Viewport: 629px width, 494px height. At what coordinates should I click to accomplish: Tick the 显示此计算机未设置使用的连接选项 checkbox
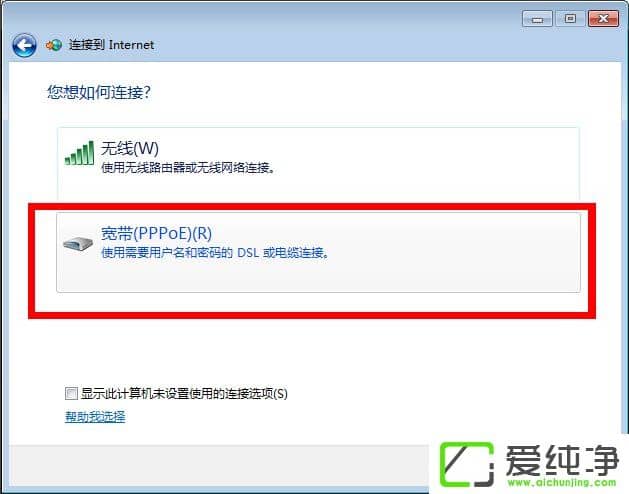[x=71, y=393]
